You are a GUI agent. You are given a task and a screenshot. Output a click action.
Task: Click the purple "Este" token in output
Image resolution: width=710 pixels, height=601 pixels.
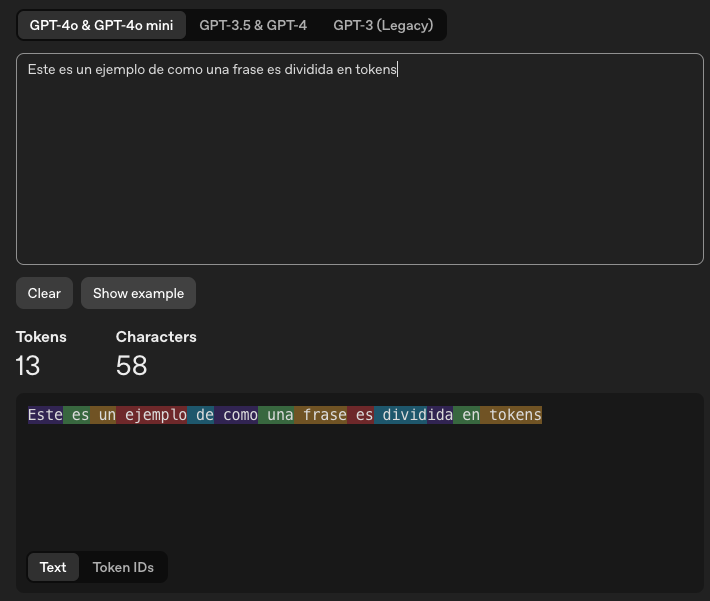coord(45,415)
